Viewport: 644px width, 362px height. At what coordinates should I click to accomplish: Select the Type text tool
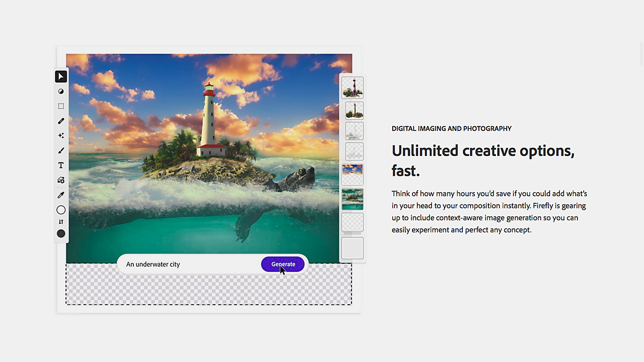[x=61, y=165]
